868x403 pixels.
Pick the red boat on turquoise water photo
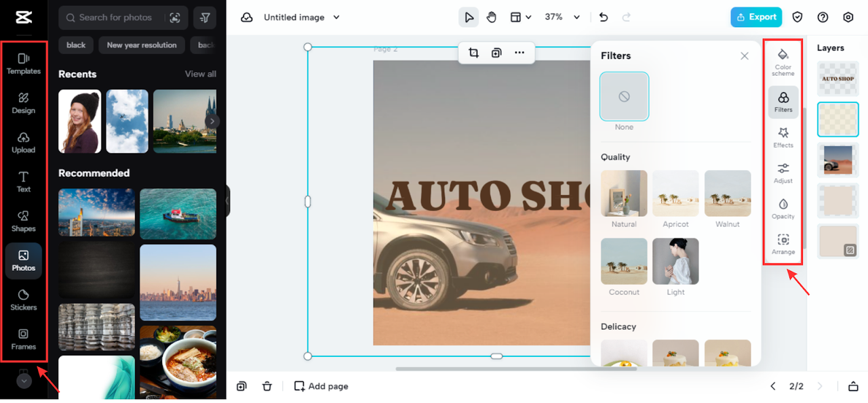point(178,213)
